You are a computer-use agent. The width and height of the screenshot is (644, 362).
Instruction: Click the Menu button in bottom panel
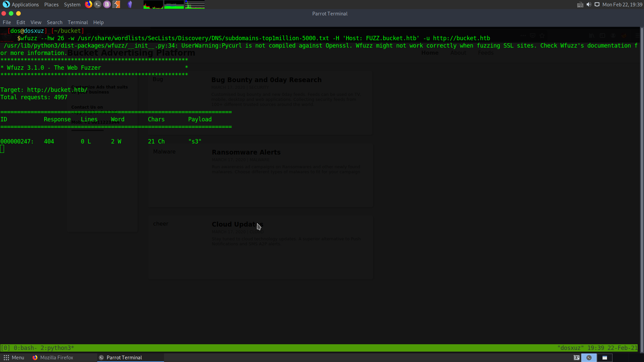(x=14, y=358)
